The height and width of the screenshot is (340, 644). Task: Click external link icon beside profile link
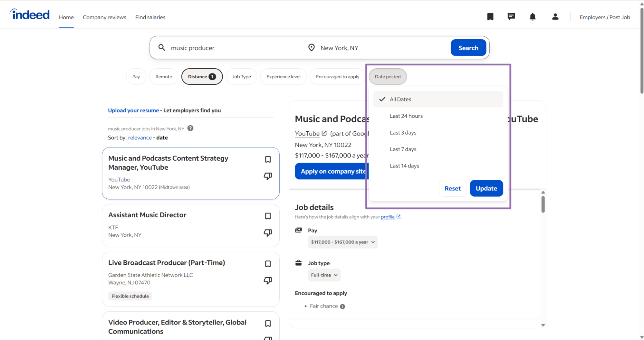[x=399, y=217]
